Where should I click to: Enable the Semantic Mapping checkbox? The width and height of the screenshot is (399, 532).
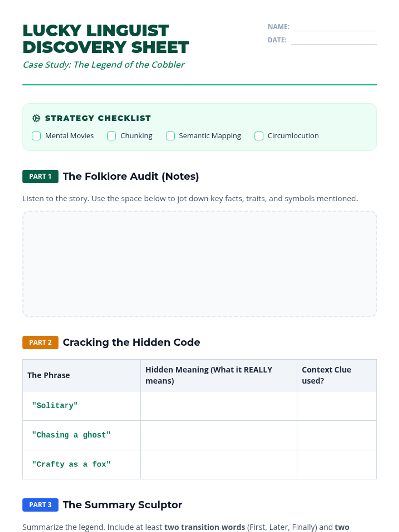click(170, 136)
